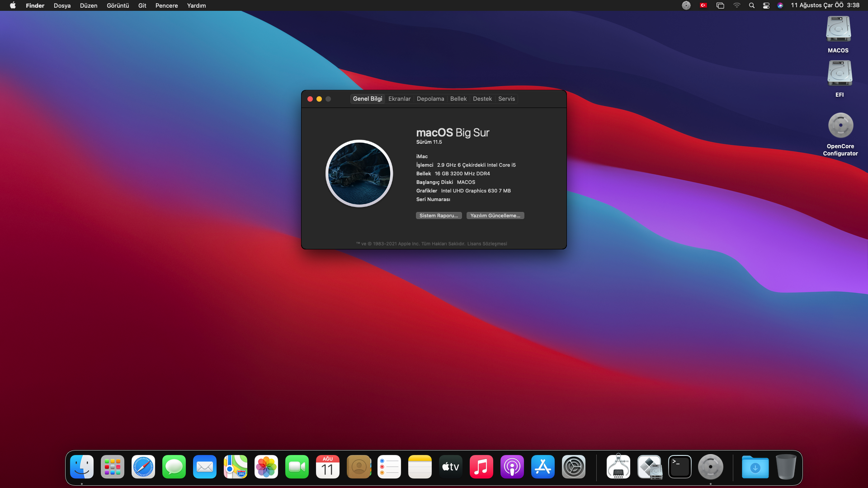Open App Store from dock
The width and height of the screenshot is (868, 488).
pos(542,467)
